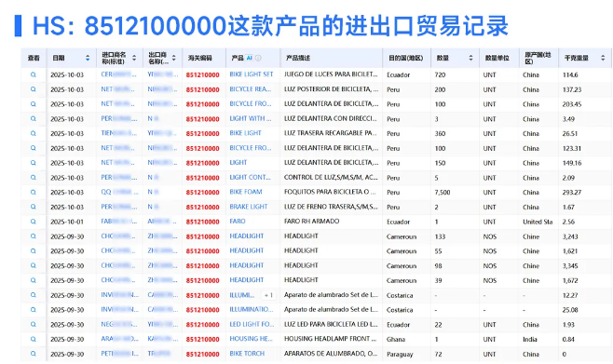Click the weight cell 293.27
The image size is (613, 364).
pos(572,192)
